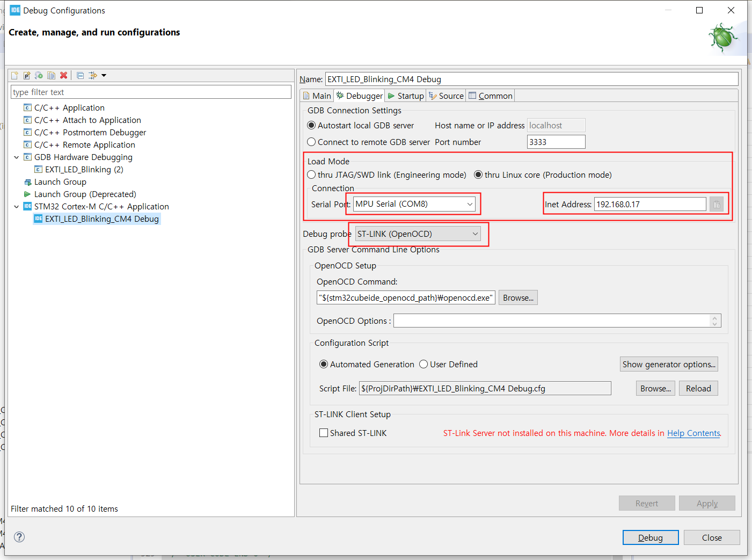Click the type filter text field
Image resolution: width=752 pixels, height=560 pixels.
151,92
